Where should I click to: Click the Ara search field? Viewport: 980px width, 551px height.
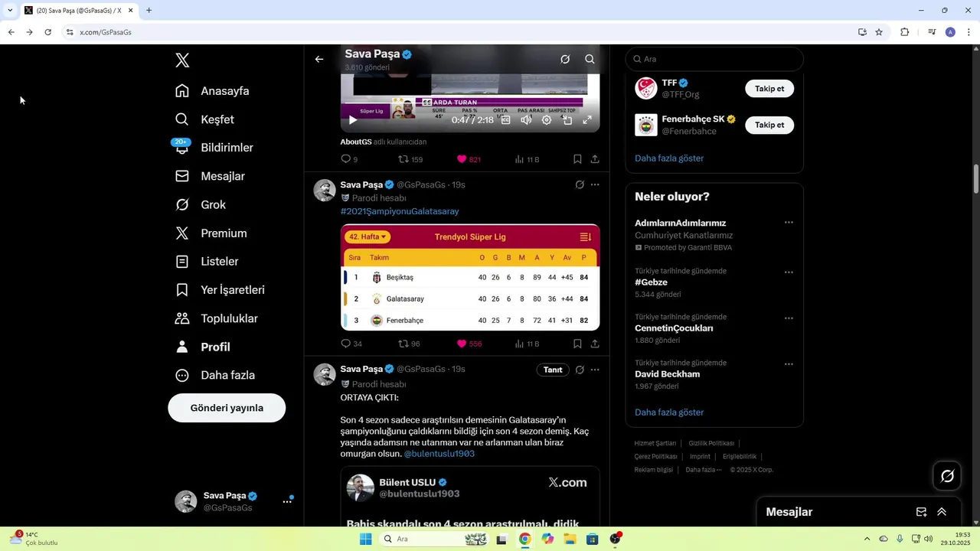tap(714, 59)
